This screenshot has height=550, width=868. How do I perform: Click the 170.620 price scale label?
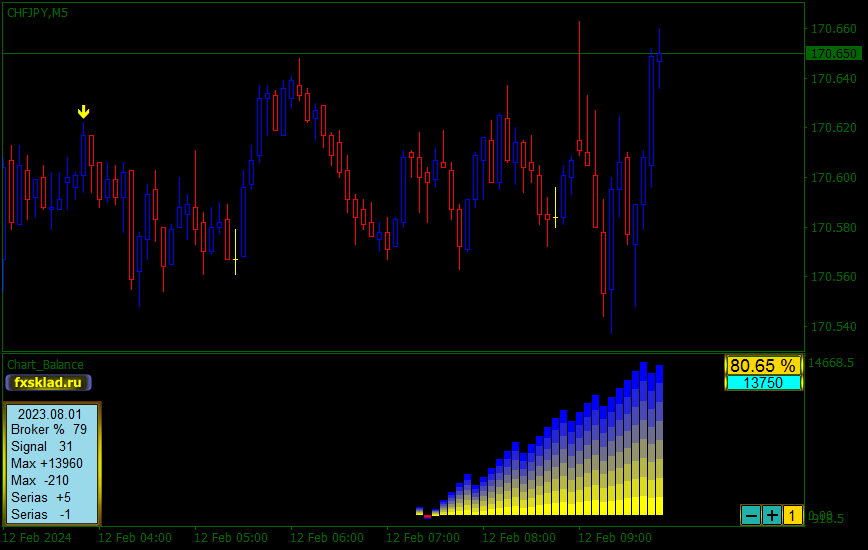point(834,128)
